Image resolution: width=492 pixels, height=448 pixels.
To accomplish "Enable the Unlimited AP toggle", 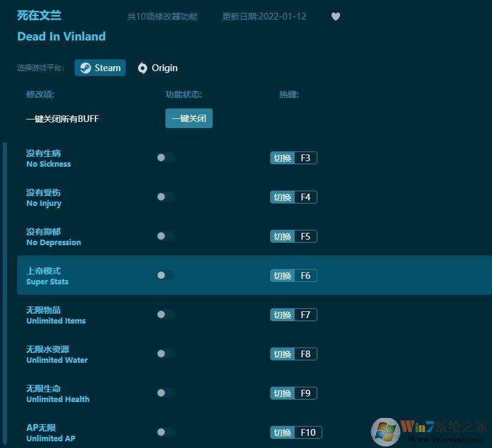I will coord(164,432).
